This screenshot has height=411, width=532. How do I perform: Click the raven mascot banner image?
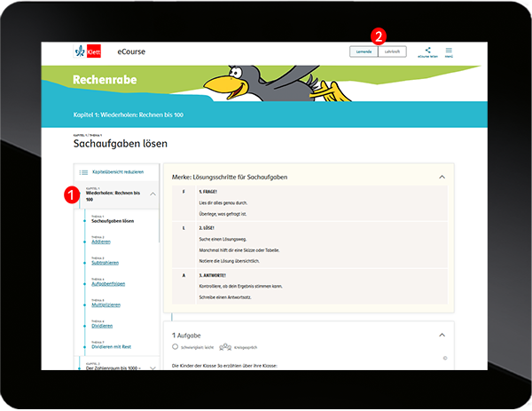pyautogui.click(x=278, y=83)
